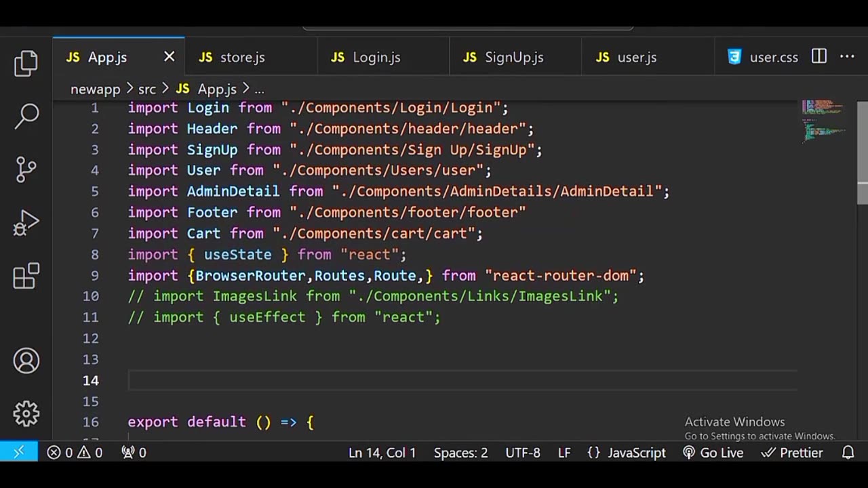This screenshot has height=488, width=868.
Task: Start Go Live server
Action: (x=713, y=452)
